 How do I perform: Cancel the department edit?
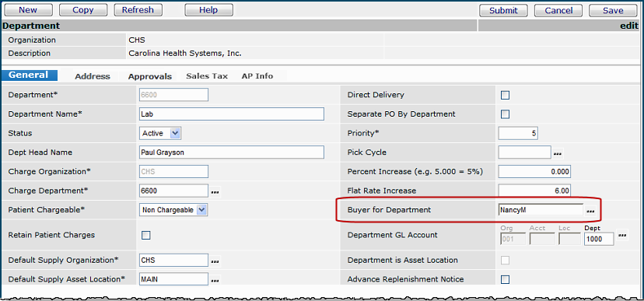point(558,11)
